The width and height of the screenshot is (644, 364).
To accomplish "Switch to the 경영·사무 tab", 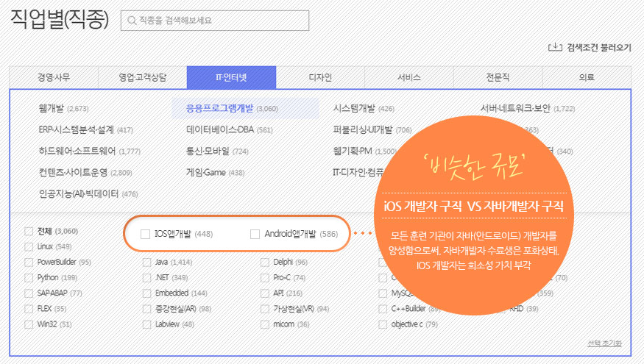I will (x=54, y=77).
